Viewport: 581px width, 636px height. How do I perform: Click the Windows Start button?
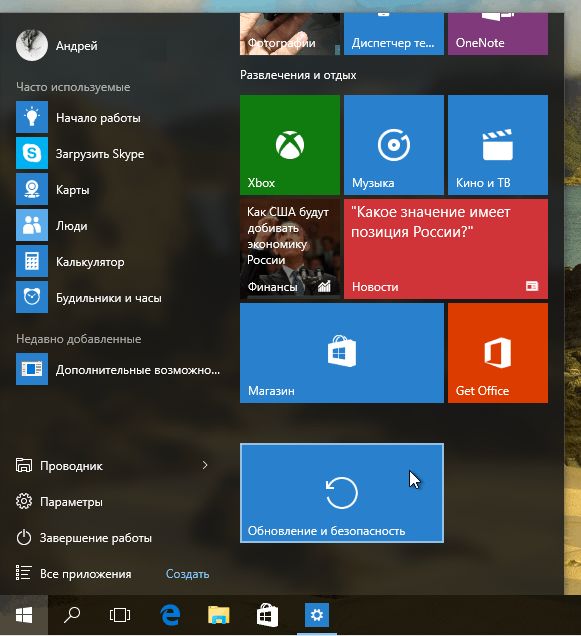tap(24, 615)
